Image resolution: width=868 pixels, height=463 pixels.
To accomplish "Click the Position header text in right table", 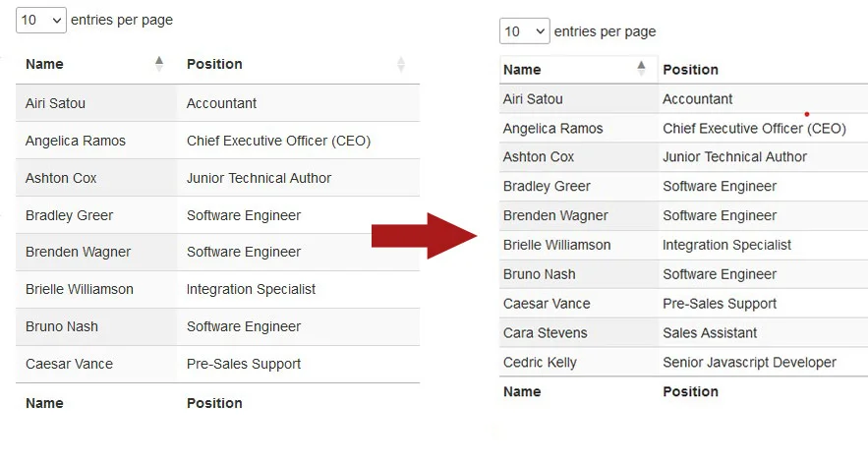I will pyautogui.click(x=690, y=70).
